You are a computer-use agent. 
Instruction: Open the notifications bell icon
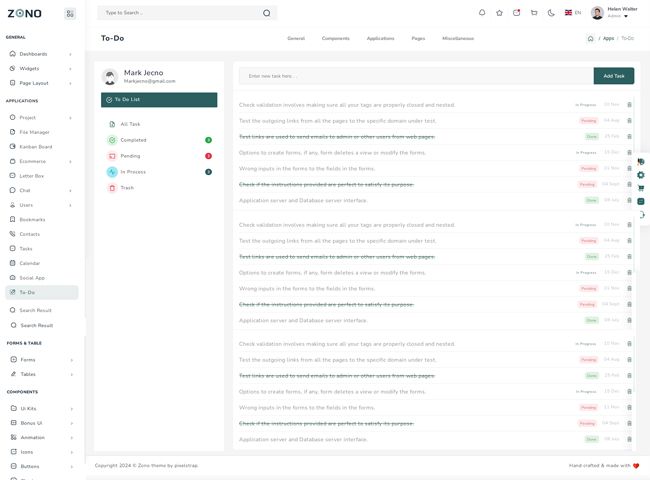[x=482, y=13]
